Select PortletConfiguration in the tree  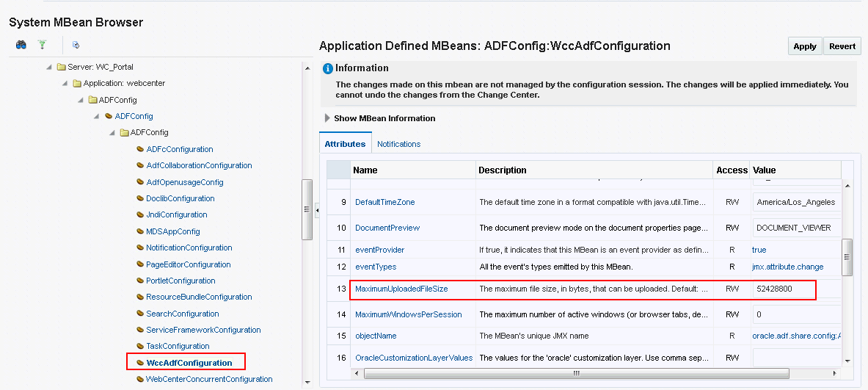(x=180, y=281)
